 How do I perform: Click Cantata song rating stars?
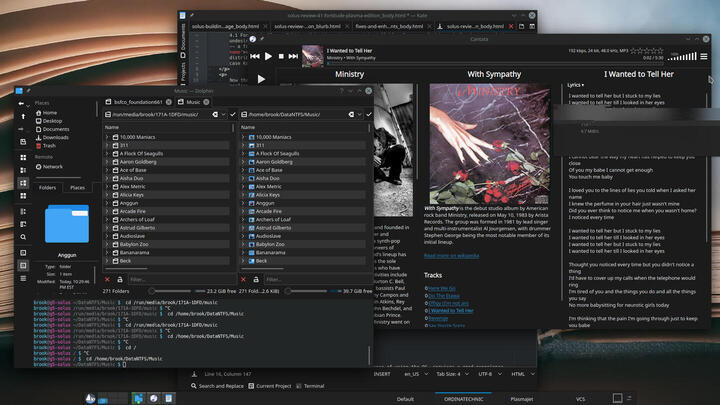click(647, 51)
